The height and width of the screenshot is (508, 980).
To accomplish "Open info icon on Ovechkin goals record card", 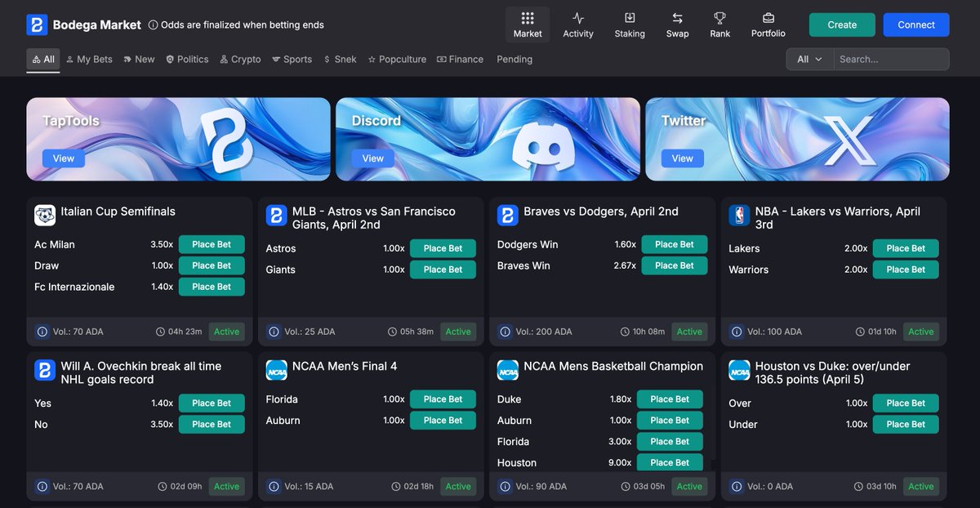I will click(x=42, y=486).
